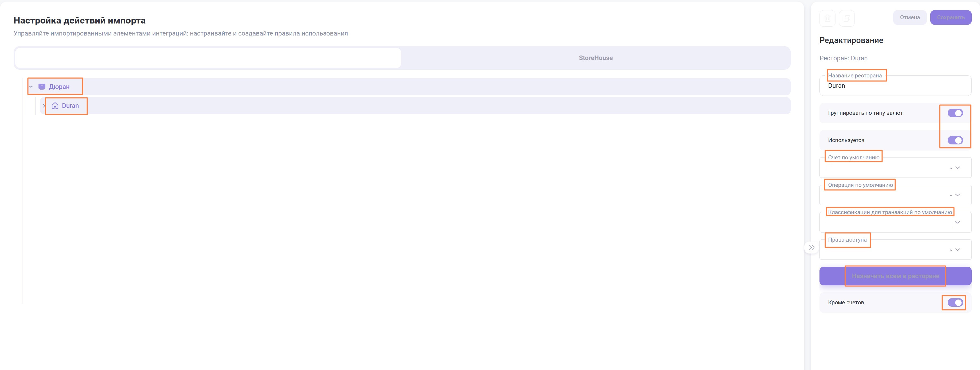This screenshot has height=370, width=980.
Task: Collapse the Дюран tree node chevron
Action: [x=31, y=87]
